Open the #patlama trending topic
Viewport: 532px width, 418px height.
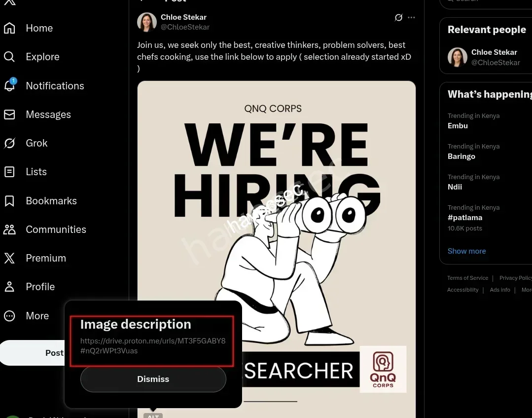465,218
